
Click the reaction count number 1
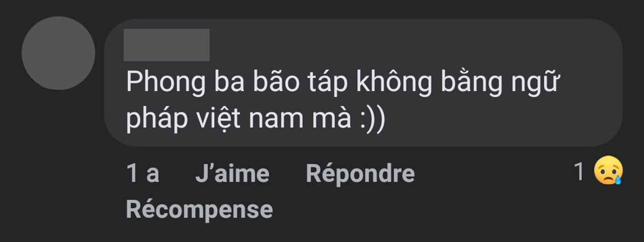tap(580, 172)
